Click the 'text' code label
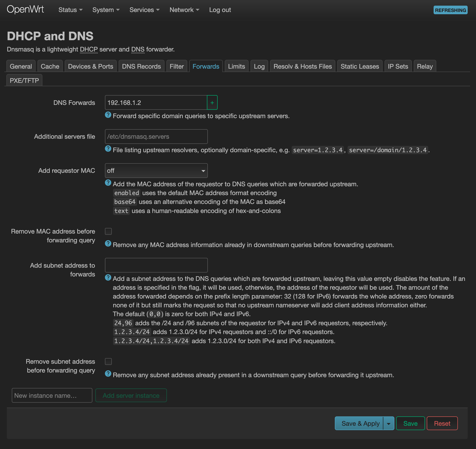The width and height of the screenshot is (476, 449). click(x=121, y=211)
